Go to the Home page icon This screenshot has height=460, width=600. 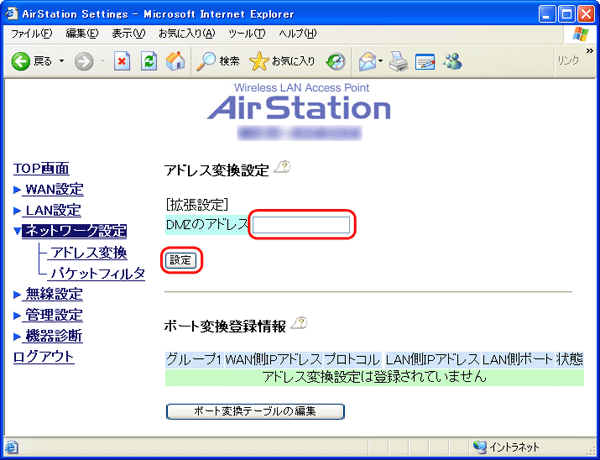(175, 61)
